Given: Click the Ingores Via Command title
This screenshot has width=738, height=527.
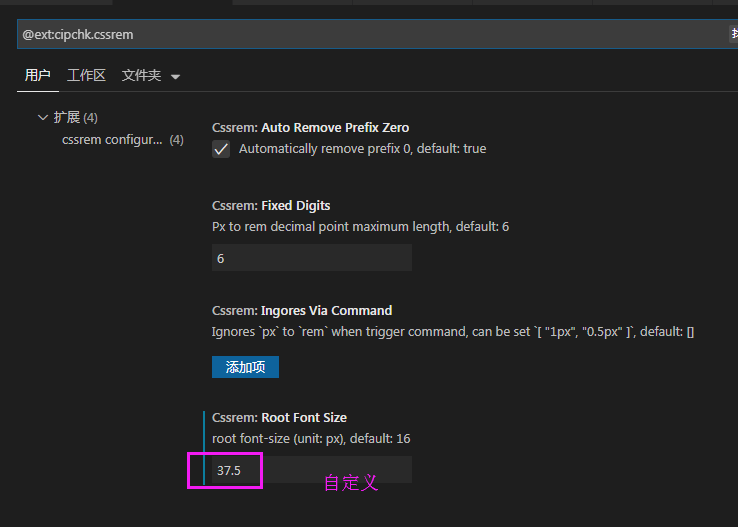Looking at the screenshot, I should coord(302,310).
